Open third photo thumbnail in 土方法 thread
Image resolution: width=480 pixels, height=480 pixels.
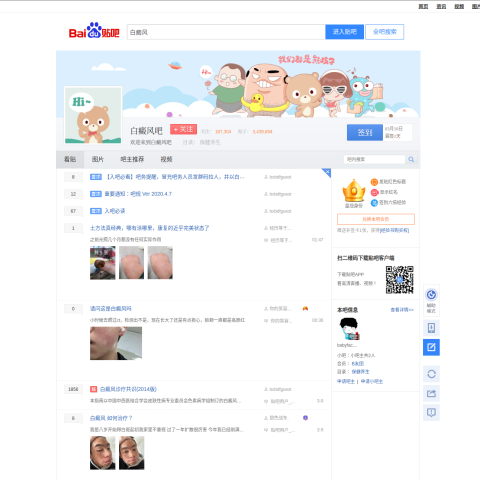160,263
